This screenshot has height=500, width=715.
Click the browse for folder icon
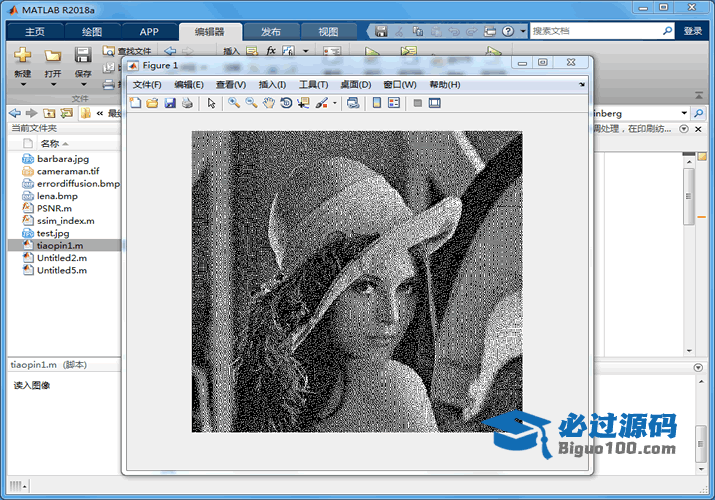(x=67, y=113)
